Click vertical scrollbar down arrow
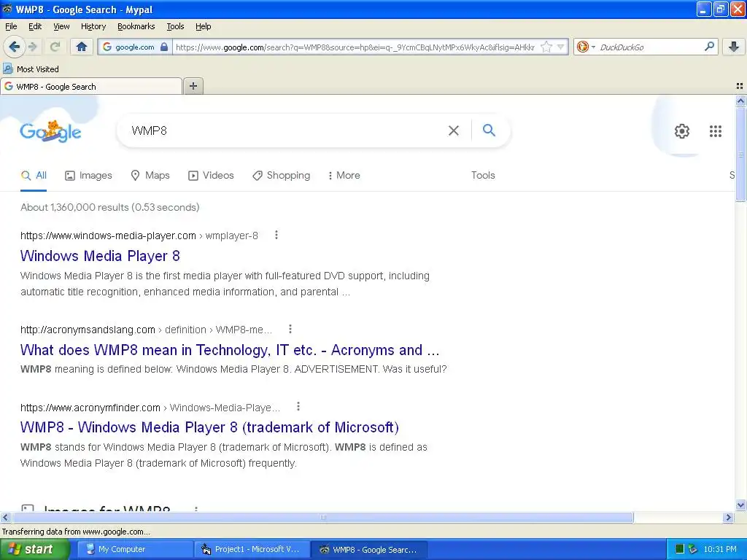Viewport: 747px width, 560px height. pos(740,505)
